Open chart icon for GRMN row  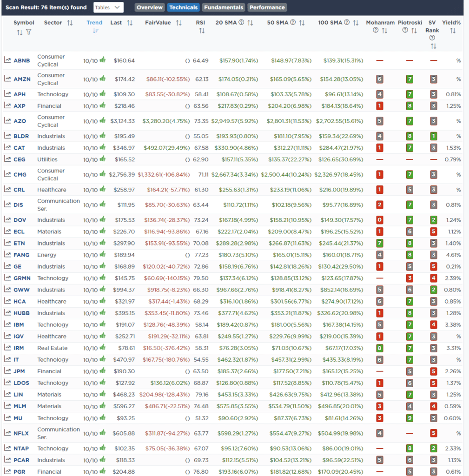7,278
